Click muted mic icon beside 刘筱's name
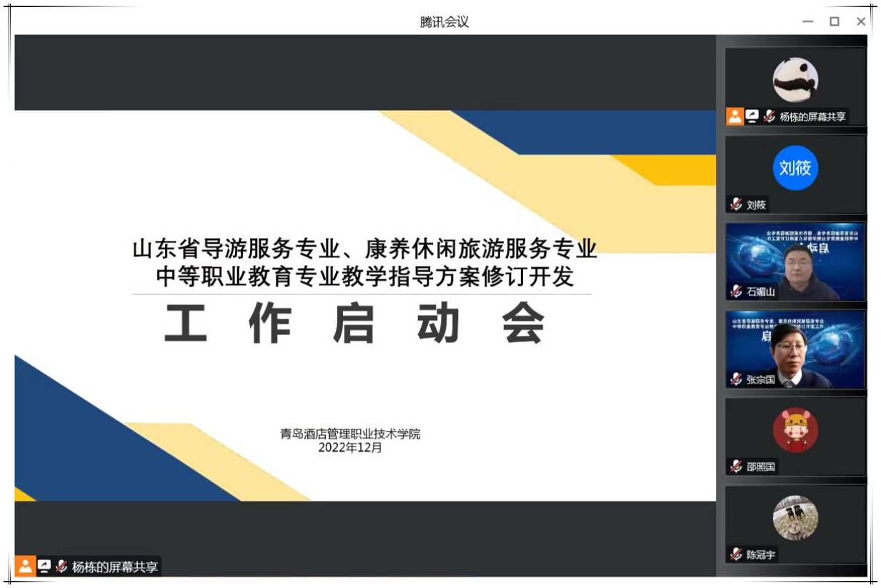The width and height of the screenshot is (881, 588). (x=736, y=205)
